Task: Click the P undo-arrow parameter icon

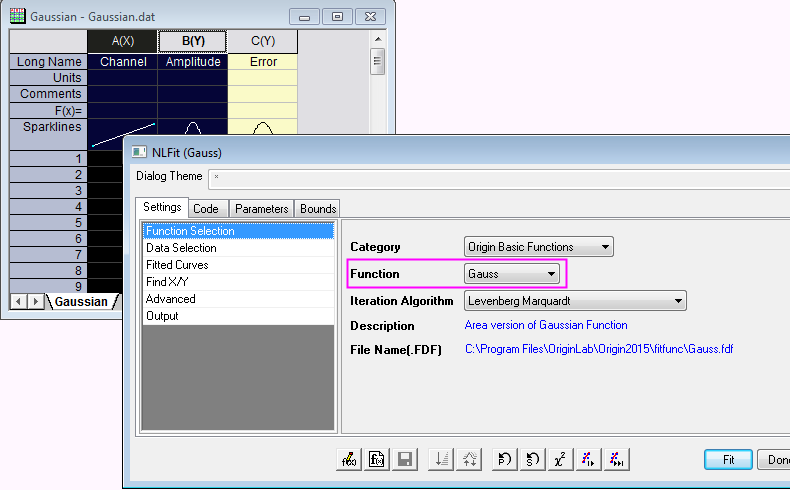Action: pyautogui.click(x=504, y=459)
